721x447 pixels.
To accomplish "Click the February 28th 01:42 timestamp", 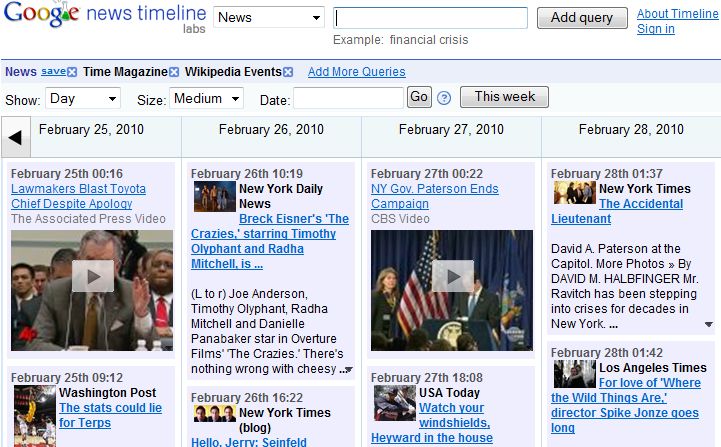I will coord(607,353).
